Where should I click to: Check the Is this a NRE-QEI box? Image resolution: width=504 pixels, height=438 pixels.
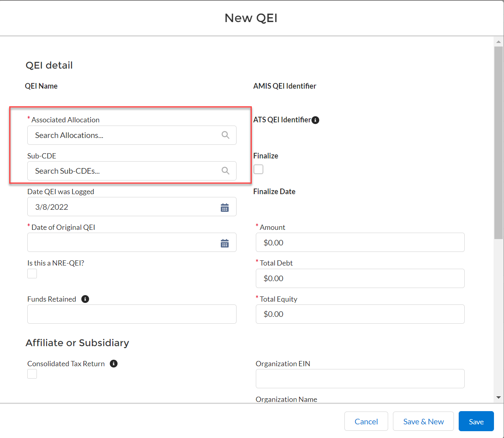coord(32,274)
